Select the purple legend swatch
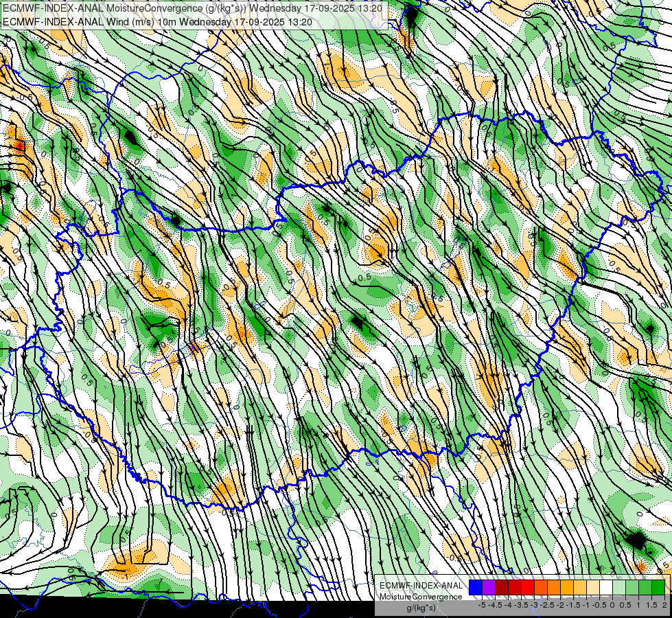 [489, 588]
